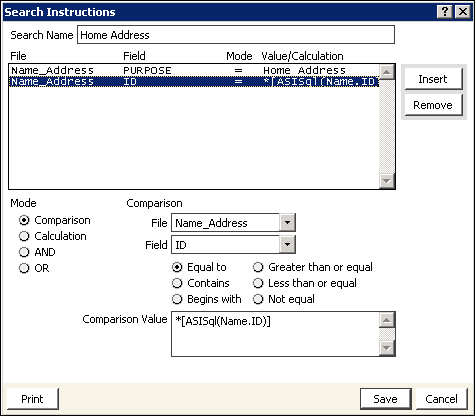Open the File dropdown arrow

coord(287,223)
